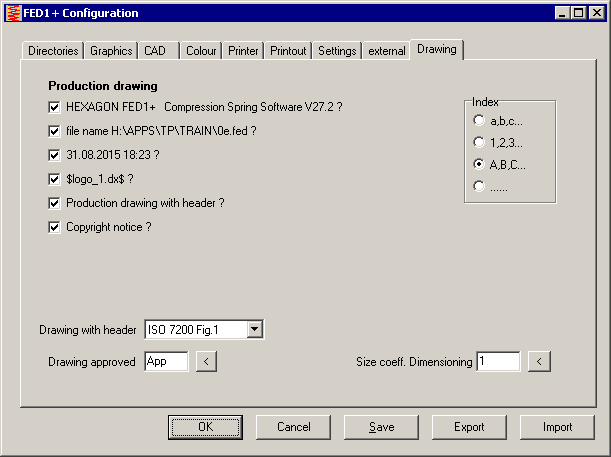Uncheck the $logo_1.dx$ checkbox
611x457 pixels.
tap(55, 179)
